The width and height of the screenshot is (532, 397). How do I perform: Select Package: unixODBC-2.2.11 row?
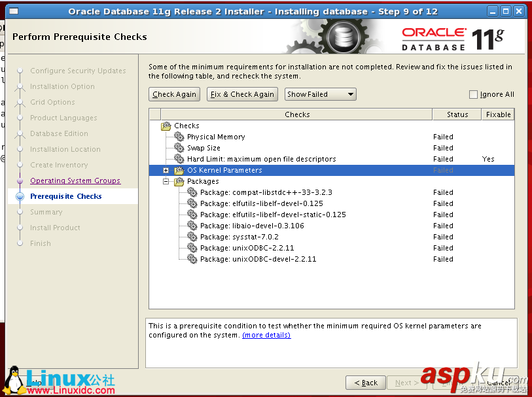(332, 248)
